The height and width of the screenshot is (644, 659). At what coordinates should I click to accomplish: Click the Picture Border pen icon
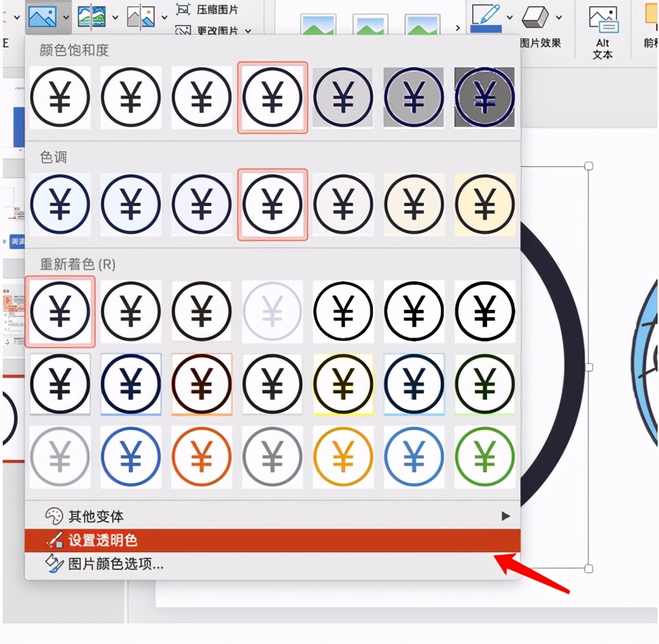pos(486,16)
